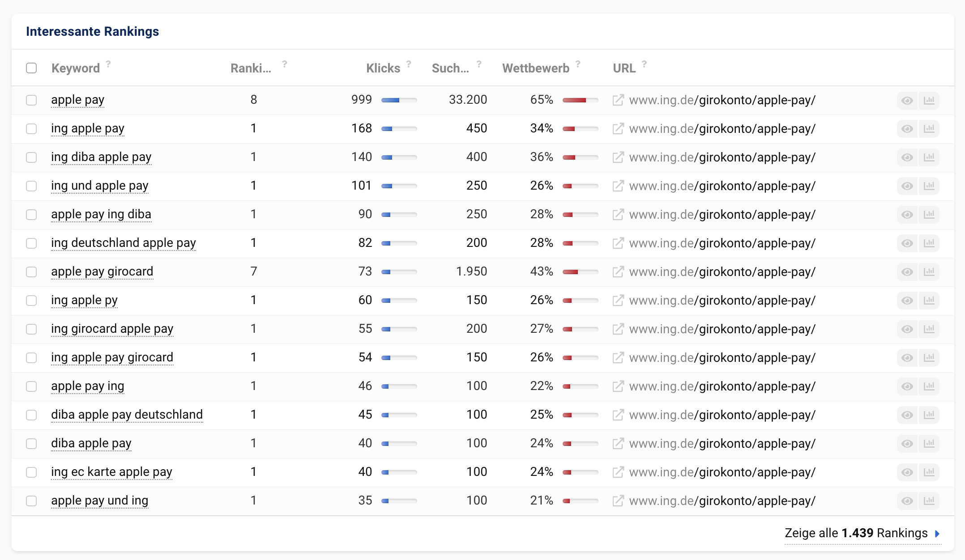Click Klicks value 999
Image resolution: width=965 pixels, height=560 pixels.
coord(362,100)
